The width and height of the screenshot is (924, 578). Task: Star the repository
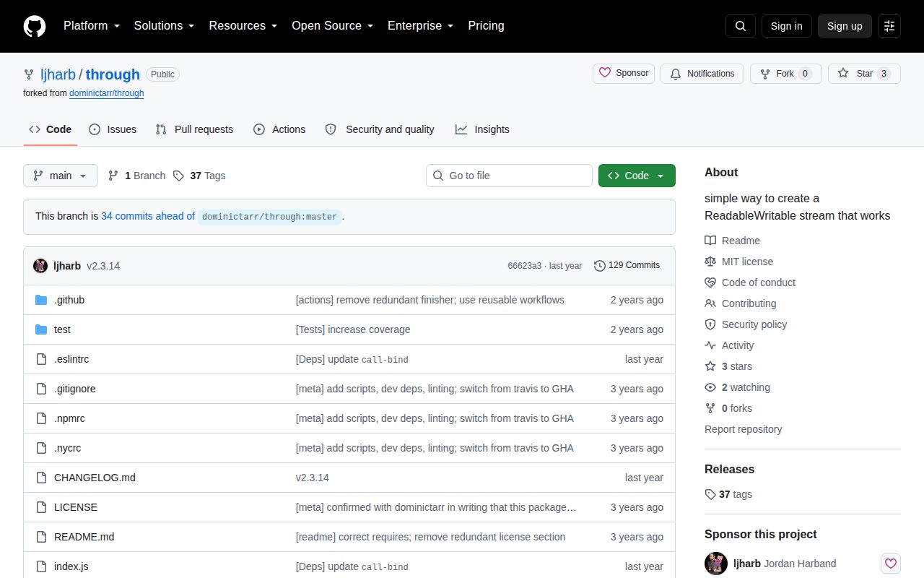tap(864, 74)
